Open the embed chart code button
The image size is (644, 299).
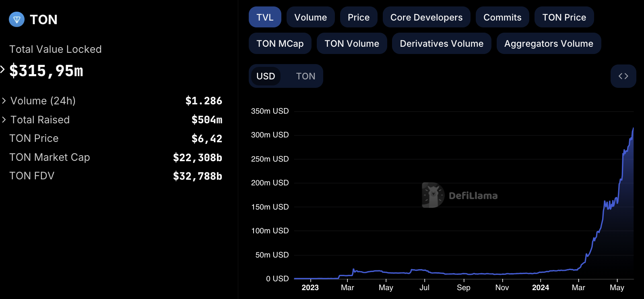coord(623,76)
